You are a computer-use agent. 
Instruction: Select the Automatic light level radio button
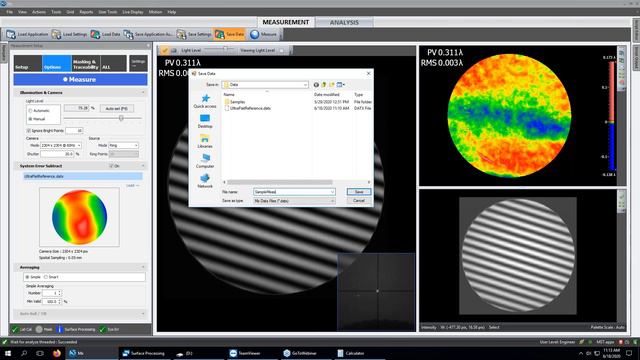pos(30,111)
